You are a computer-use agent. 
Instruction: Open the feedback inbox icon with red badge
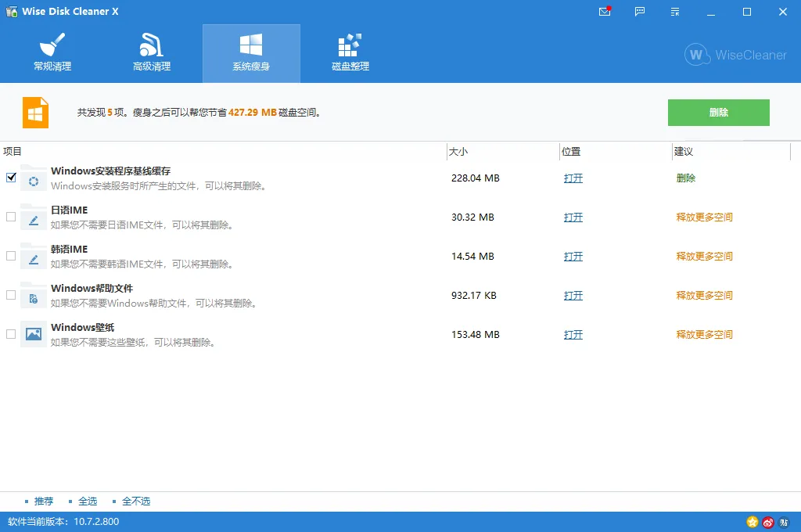(605, 12)
